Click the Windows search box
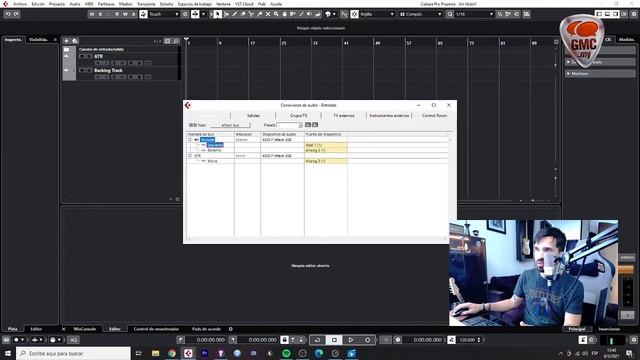The height and width of the screenshot is (360, 640). point(73,353)
